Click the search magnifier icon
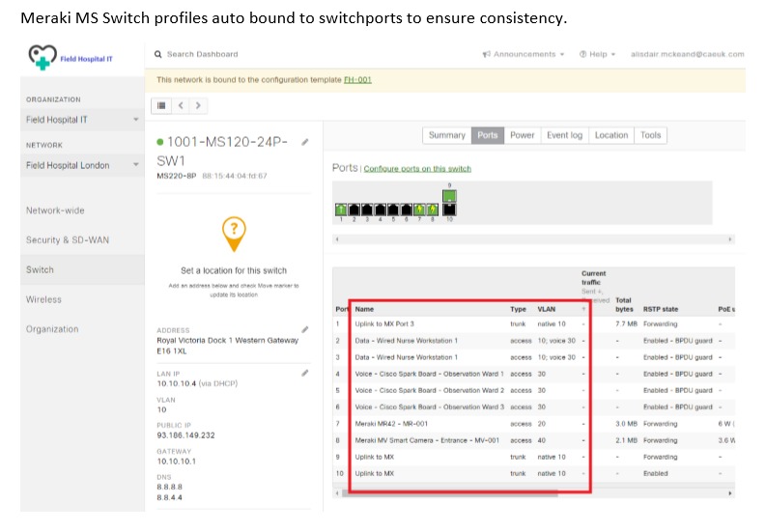 tap(158, 54)
